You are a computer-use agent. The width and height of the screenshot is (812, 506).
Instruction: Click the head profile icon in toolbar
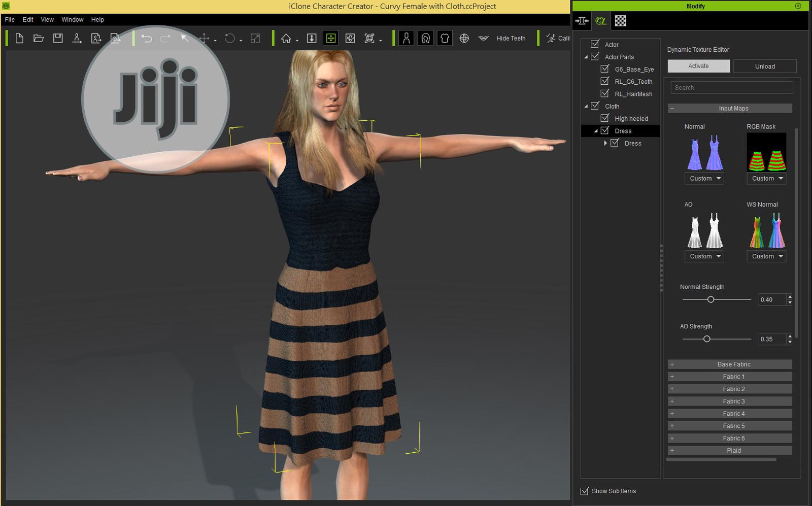coord(425,39)
